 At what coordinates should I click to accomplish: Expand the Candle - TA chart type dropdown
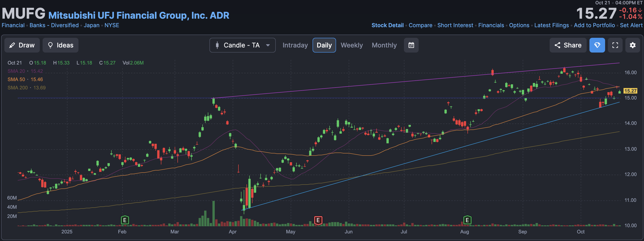[x=243, y=45]
